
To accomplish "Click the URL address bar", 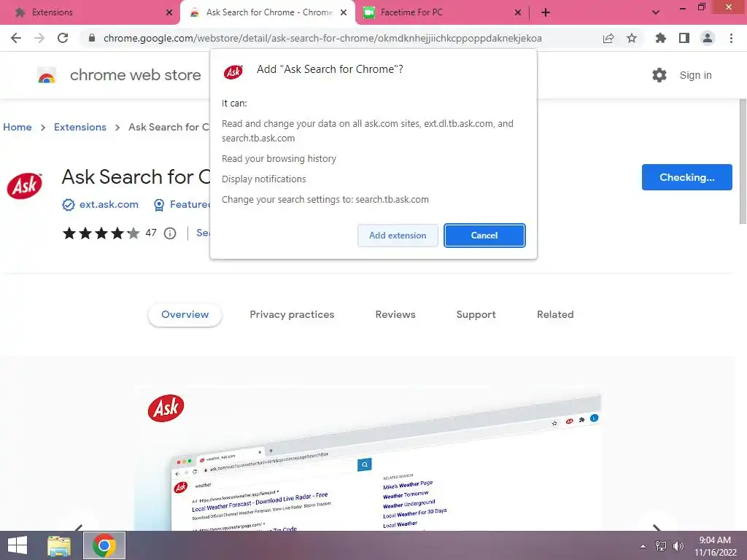I will (x=322, y=38).
